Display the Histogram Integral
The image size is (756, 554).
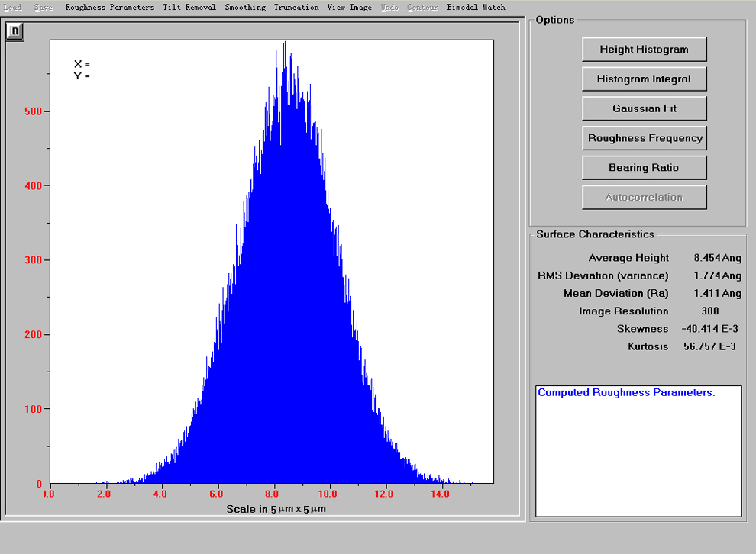point(645,79)
